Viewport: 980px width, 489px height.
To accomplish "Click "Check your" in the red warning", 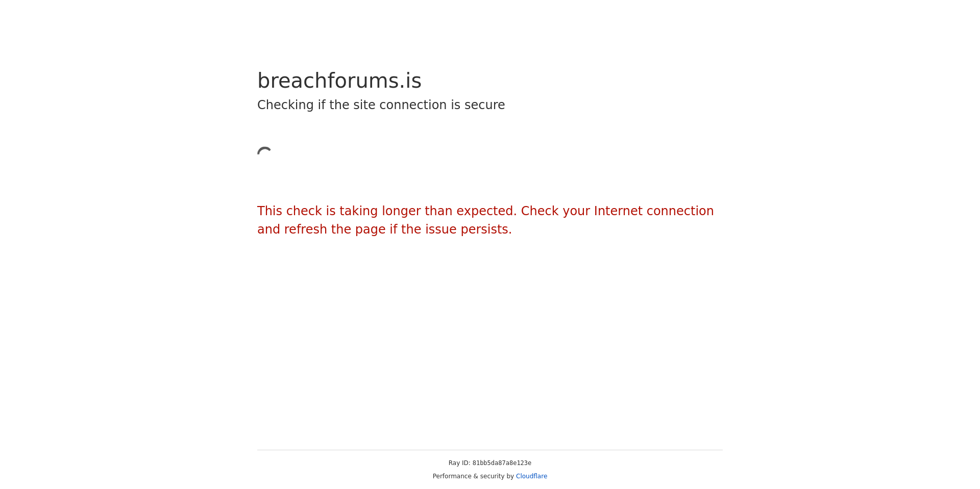I will (x=555, y=211).
